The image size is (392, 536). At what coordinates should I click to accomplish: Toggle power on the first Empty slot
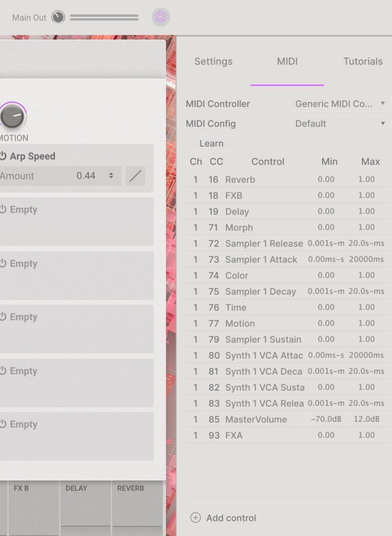[3, 209]
